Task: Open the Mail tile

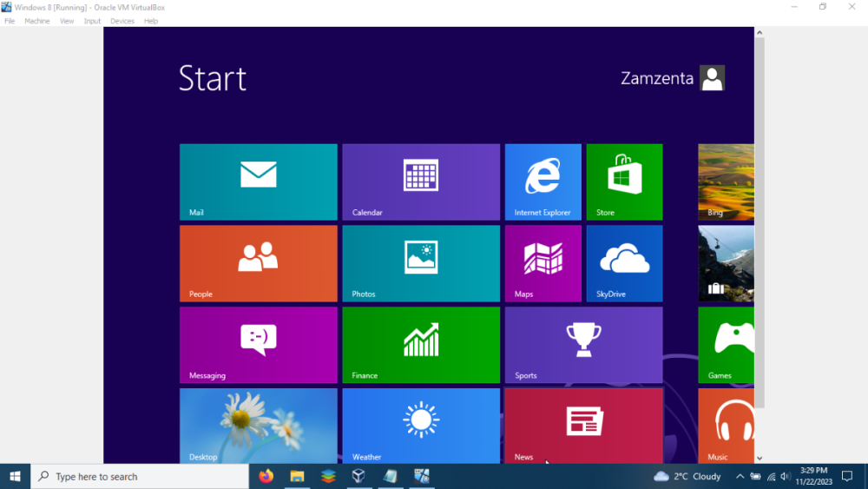Action: pyautogui.click(x=258, y=182)
